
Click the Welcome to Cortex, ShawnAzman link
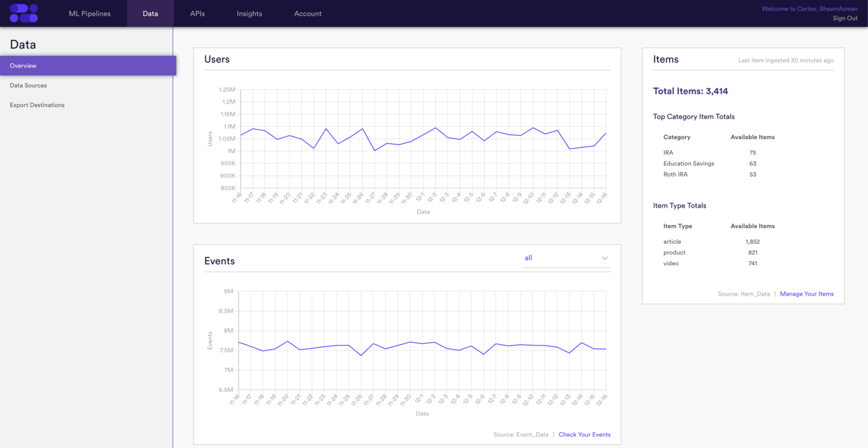(810, 8)
